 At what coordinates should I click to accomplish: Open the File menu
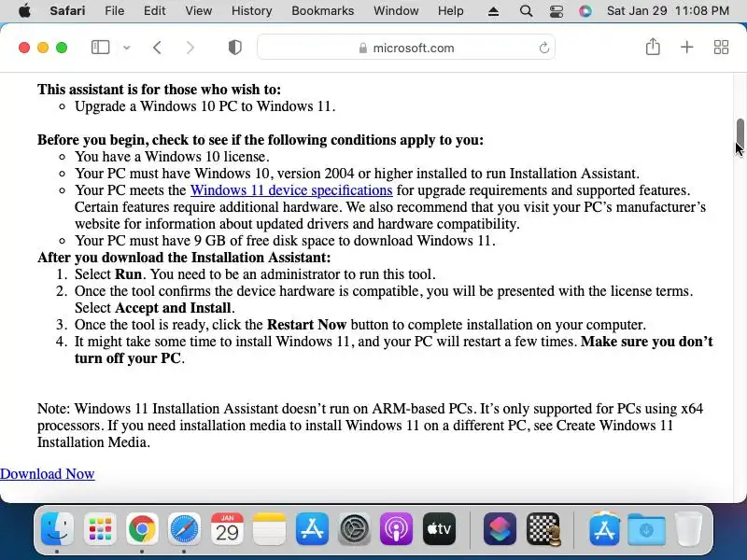click(114, 10)
